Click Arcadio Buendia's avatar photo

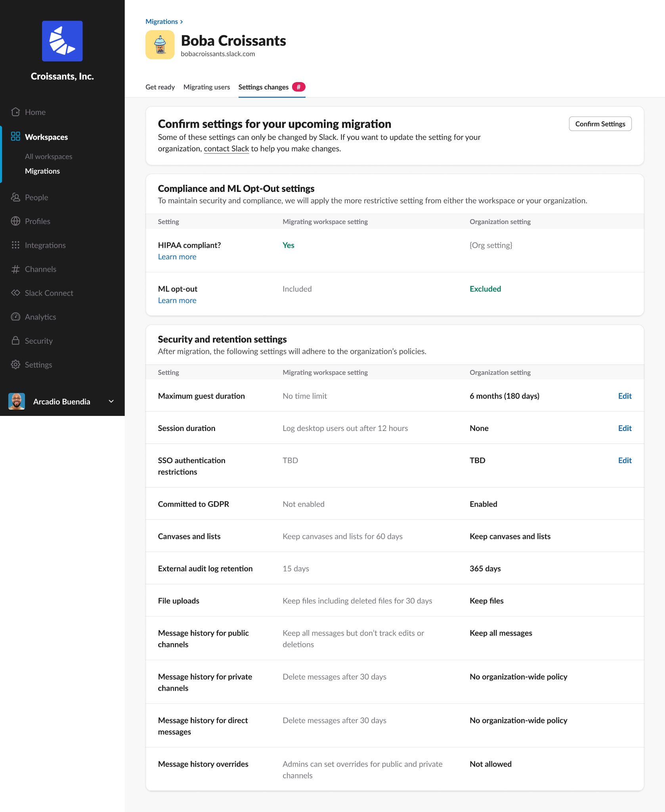point(17,401)
